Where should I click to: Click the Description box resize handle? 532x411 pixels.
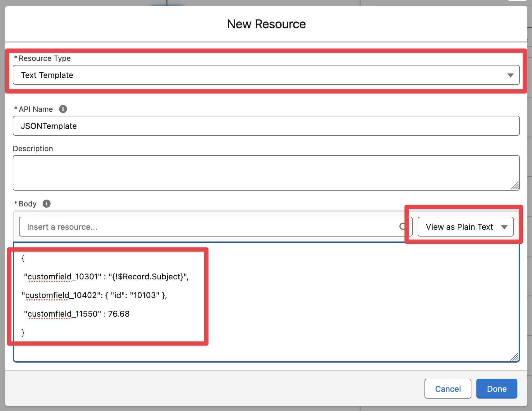[x=515, y=186]
